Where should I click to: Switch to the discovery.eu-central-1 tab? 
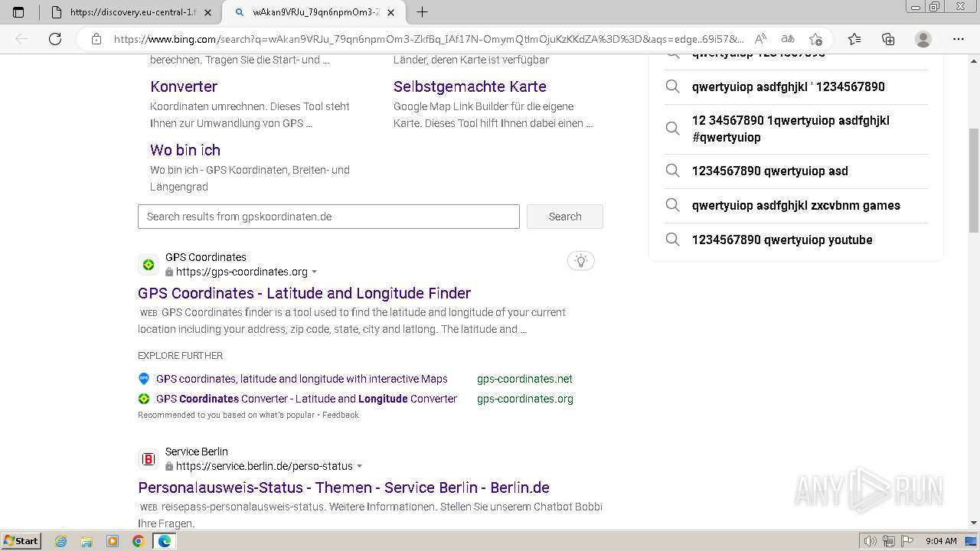click(x=132, y=12)
